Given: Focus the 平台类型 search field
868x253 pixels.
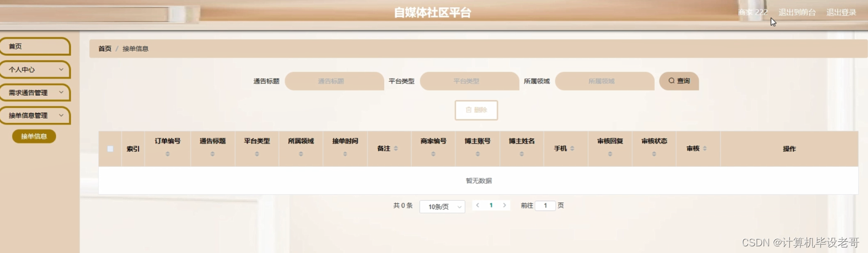Looking at the screenshot, I should [469, 81].
